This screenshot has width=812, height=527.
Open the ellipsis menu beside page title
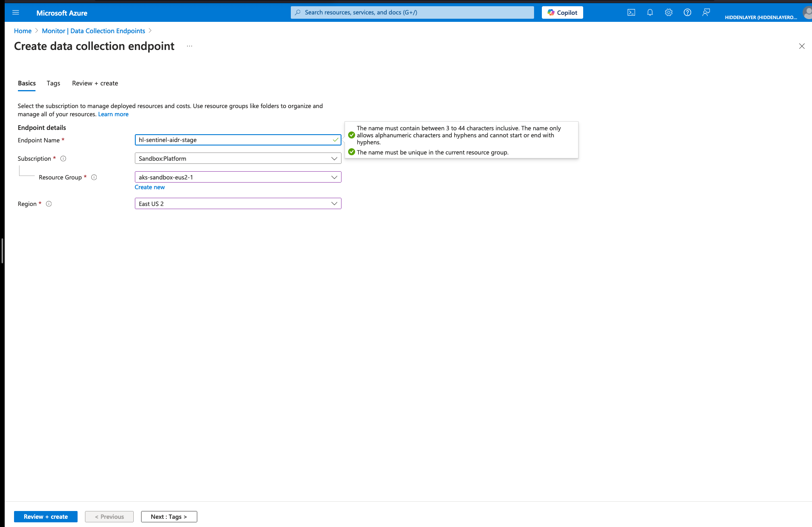point(189,46)
